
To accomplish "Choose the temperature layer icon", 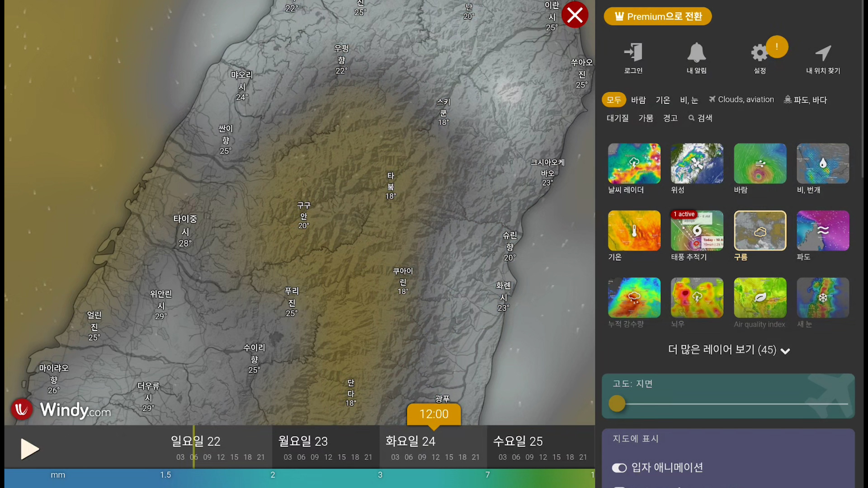I will coord(634,230).
